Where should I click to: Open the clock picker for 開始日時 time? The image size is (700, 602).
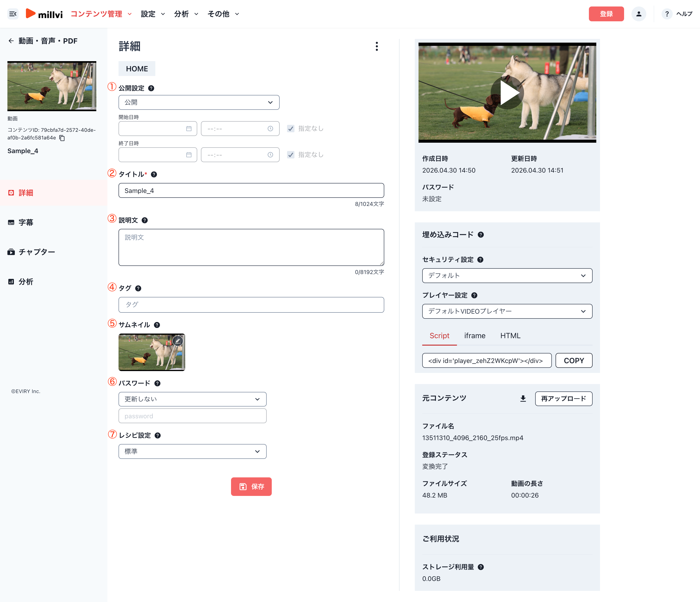coord(270,129)
